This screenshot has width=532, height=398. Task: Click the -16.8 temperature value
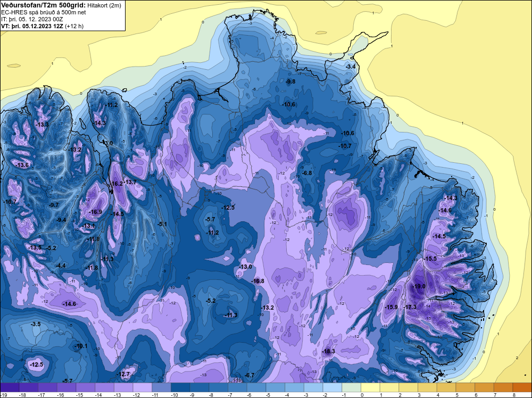pos(258,281)
